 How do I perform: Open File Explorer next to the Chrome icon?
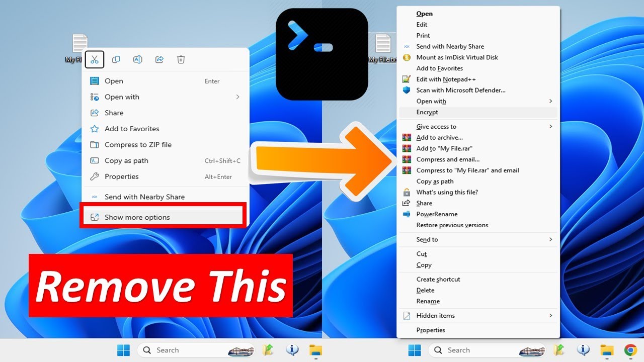click(607, 350)
